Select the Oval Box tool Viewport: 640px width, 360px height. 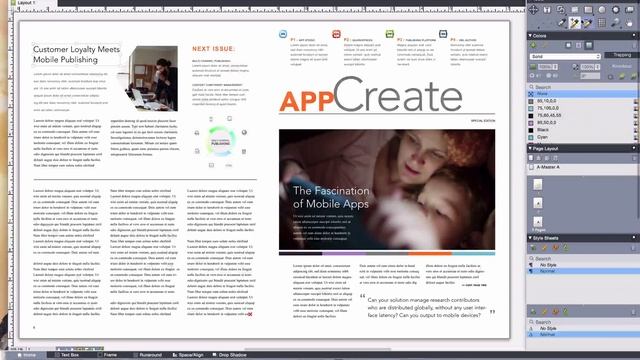602,10
